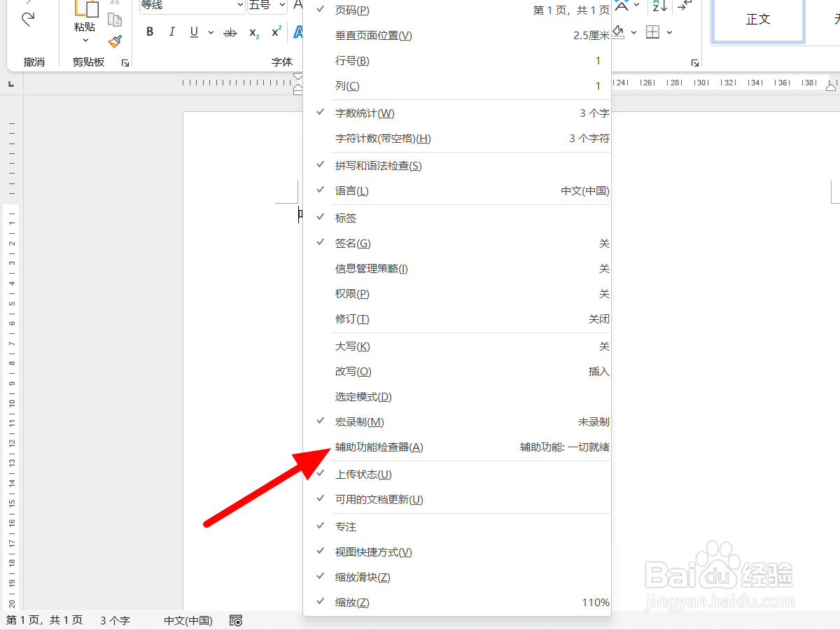This screenshot has width=840, height=630.
Task: Toggle Bold formatting
Action: point(150,32)
